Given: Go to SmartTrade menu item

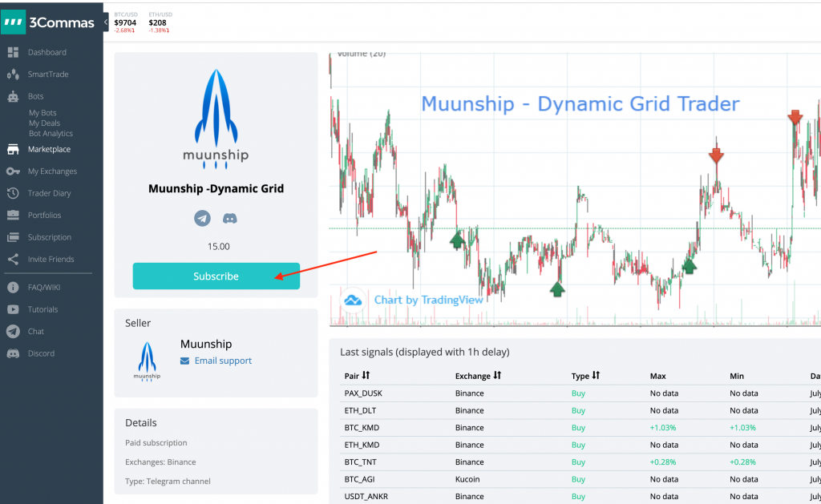Looking at the screenshot, I should 48,75.
